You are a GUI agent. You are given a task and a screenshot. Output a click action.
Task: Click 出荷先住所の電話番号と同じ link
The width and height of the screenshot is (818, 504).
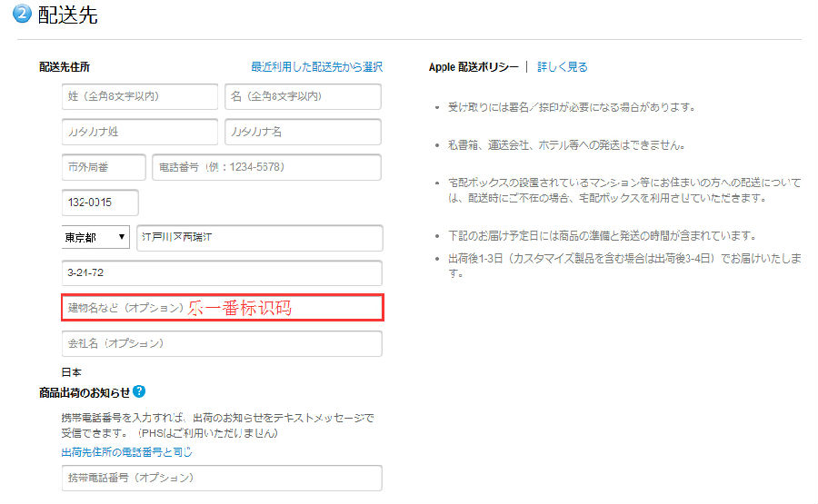pyautogui.click(x=126, y=451)
